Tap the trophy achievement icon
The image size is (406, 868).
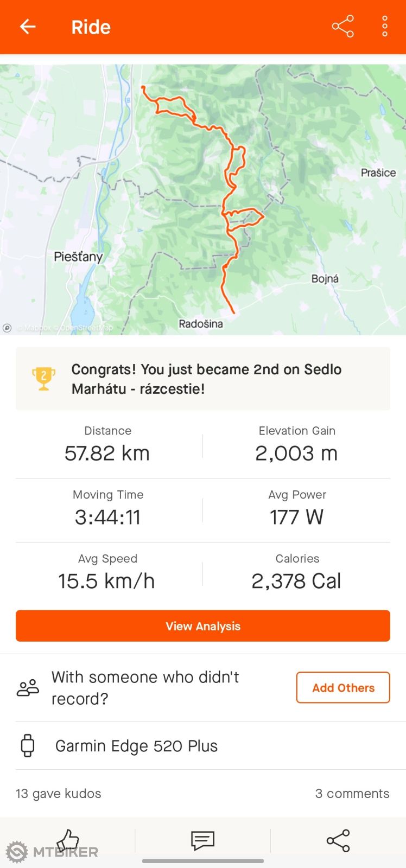[43, 378]
